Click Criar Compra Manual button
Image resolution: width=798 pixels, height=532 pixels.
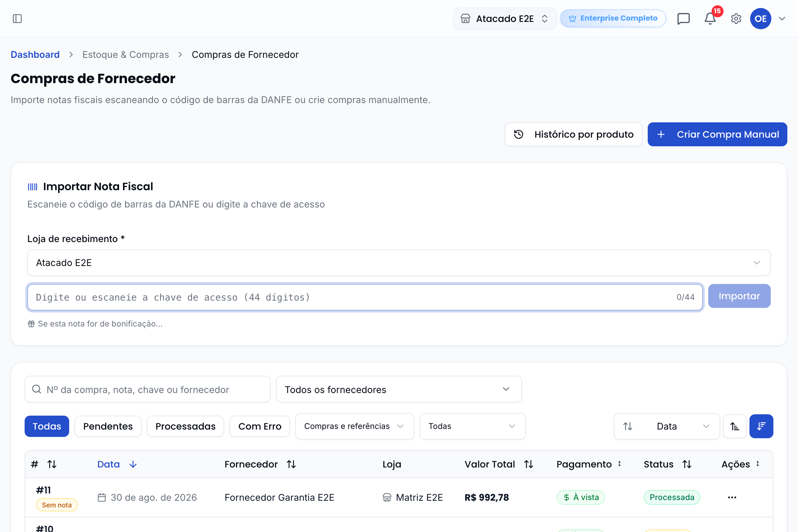(717, 134)
